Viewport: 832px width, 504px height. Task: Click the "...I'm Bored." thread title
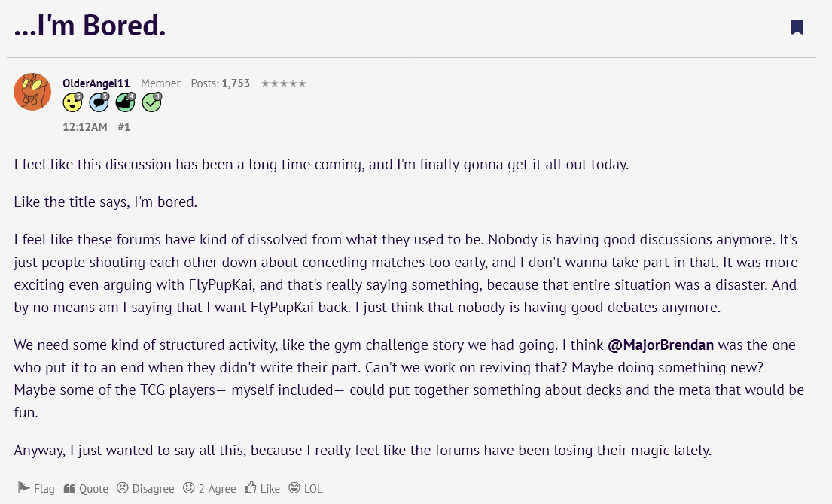[90, 25]
